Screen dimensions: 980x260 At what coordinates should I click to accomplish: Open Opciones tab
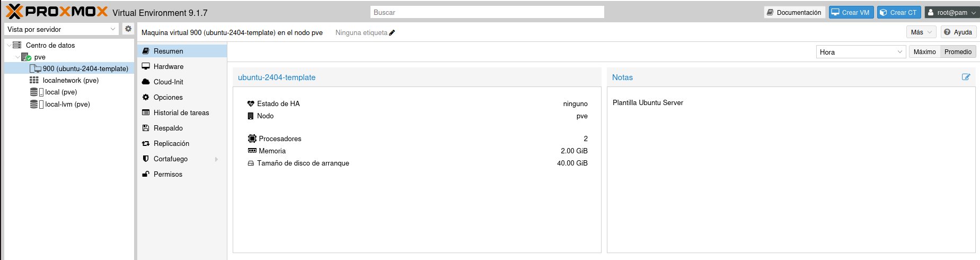click(x=182, y=97)
